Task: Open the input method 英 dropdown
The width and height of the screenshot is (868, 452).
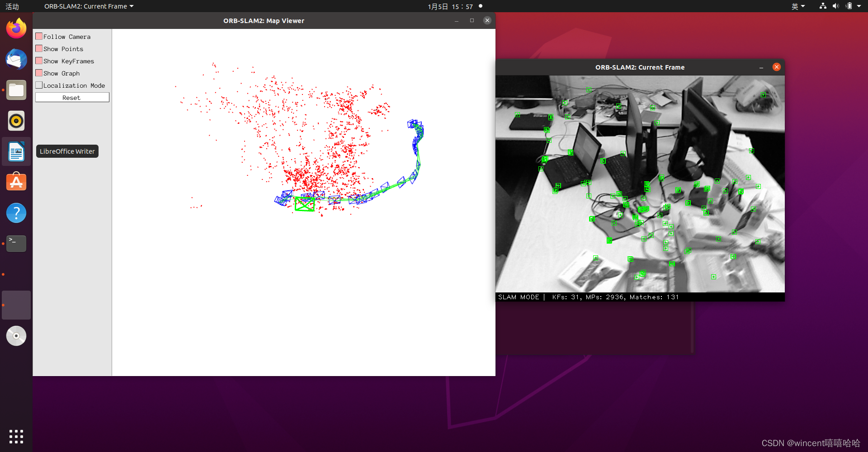Action: (798, 6)
